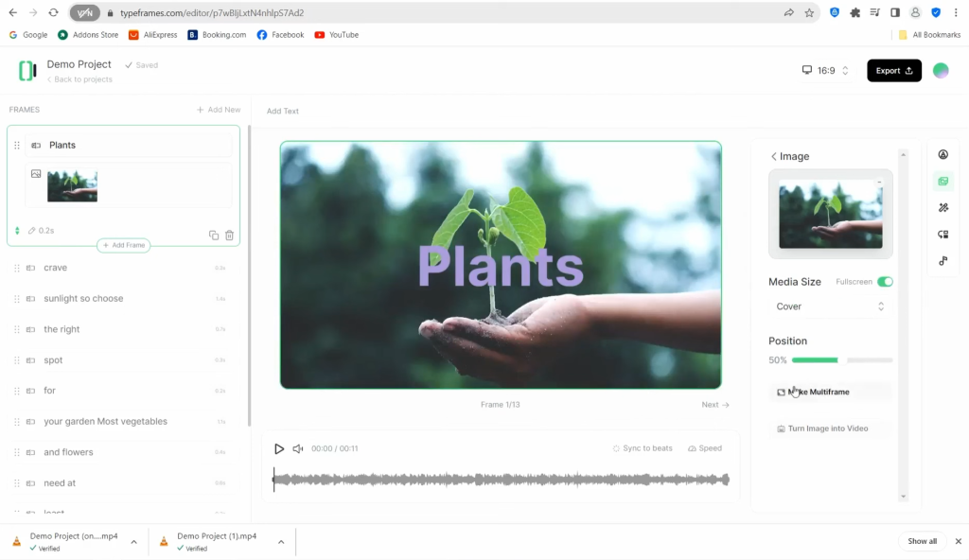
Task: Open All Bookmarks folder
Action: [x=929, y=35]
